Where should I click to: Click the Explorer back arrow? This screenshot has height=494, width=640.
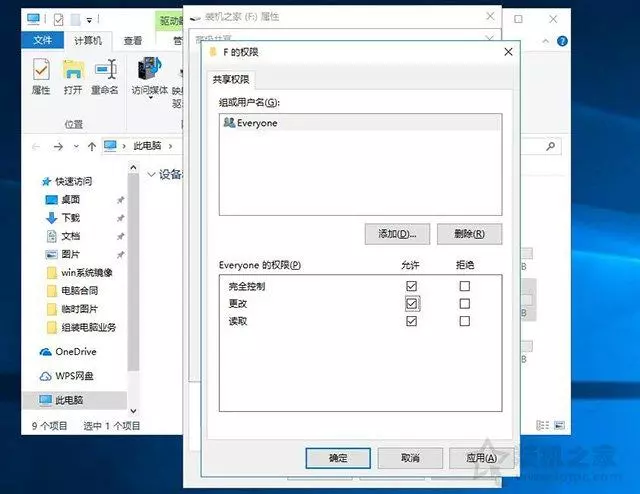[x=36, y=146]
